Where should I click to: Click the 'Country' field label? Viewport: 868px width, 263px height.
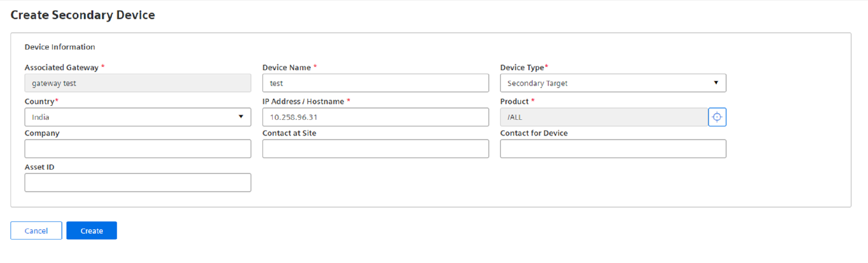coord(39,101)
